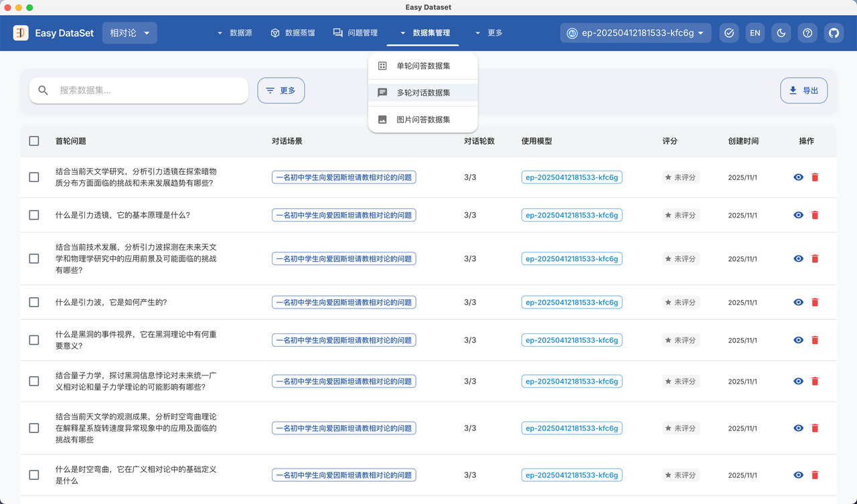The image size is (857, 504).
Task: Expand the 数据源 menu
Action: (x=234, y=33)
